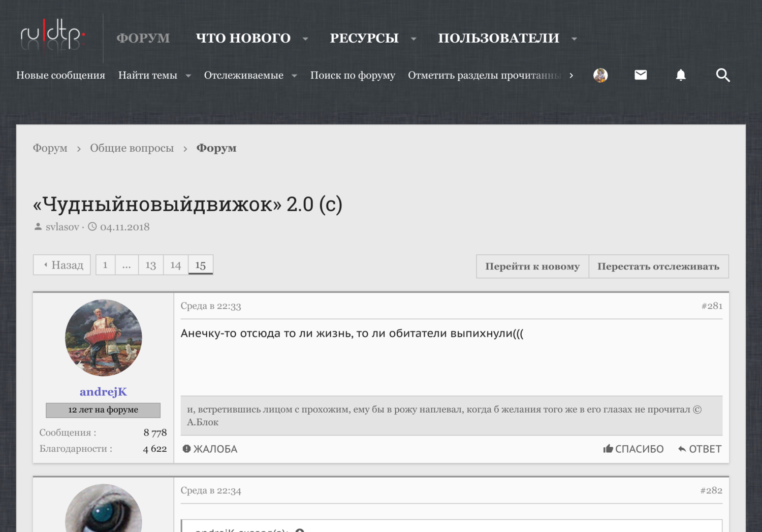Expand the Найти темы dropdown arrow
The image size is (762, 532).
click(188, 76)
